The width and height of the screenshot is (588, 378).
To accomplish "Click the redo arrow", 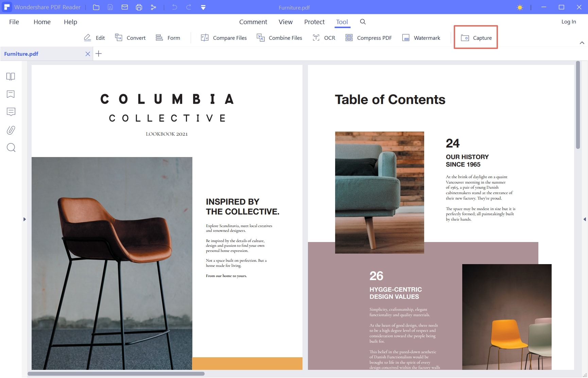I will (x=189, y=7).
